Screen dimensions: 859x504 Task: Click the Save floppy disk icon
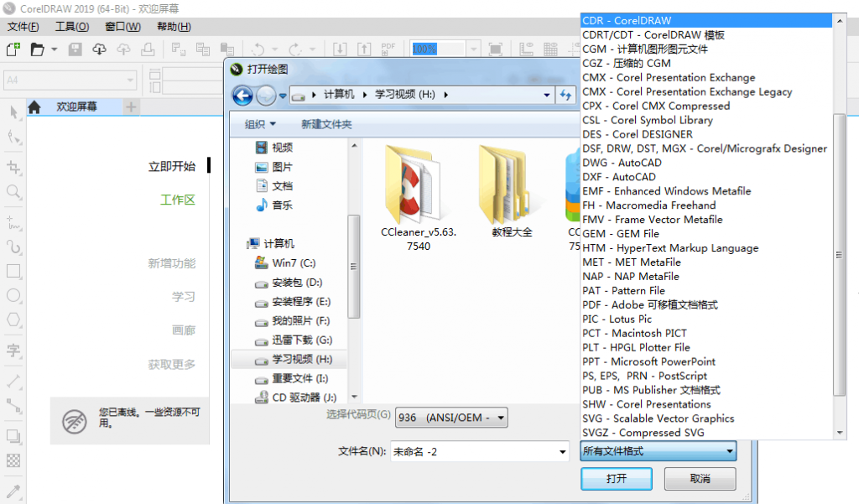pos(75,49)
